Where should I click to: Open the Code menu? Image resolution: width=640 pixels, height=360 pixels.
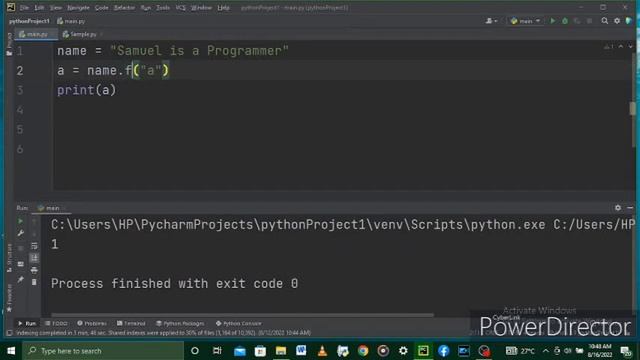[102, 8]
